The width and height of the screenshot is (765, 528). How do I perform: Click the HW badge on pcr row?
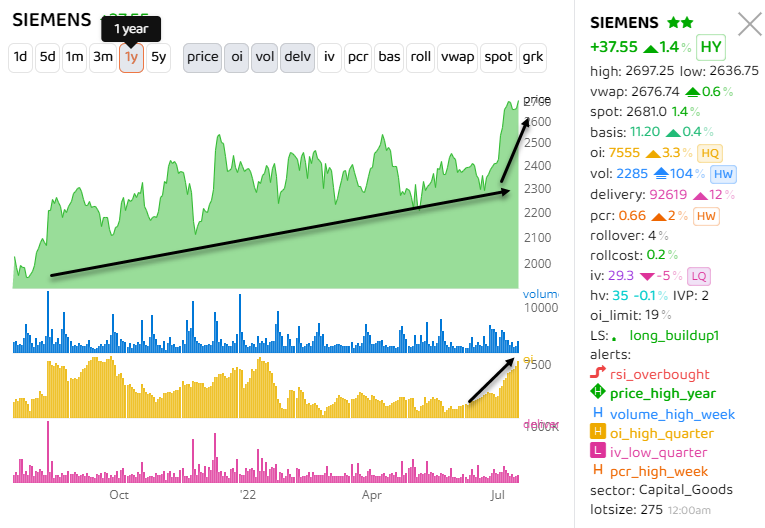pyautogui.click(x=706, y=216)
